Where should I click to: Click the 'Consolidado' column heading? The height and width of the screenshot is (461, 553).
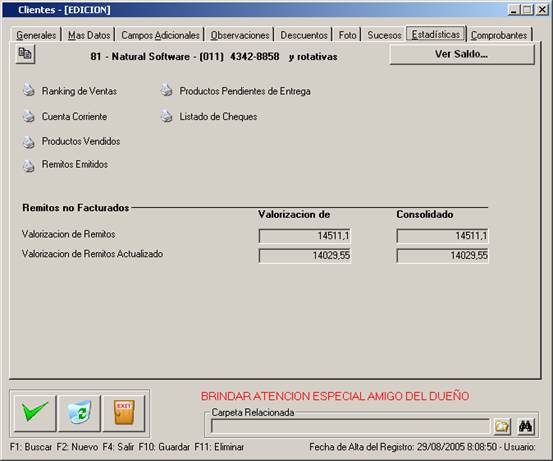[x=425, y=214]
